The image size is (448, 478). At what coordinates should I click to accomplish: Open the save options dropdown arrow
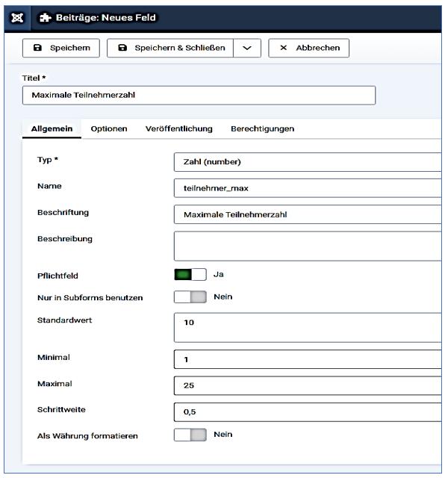click(247, 48)
